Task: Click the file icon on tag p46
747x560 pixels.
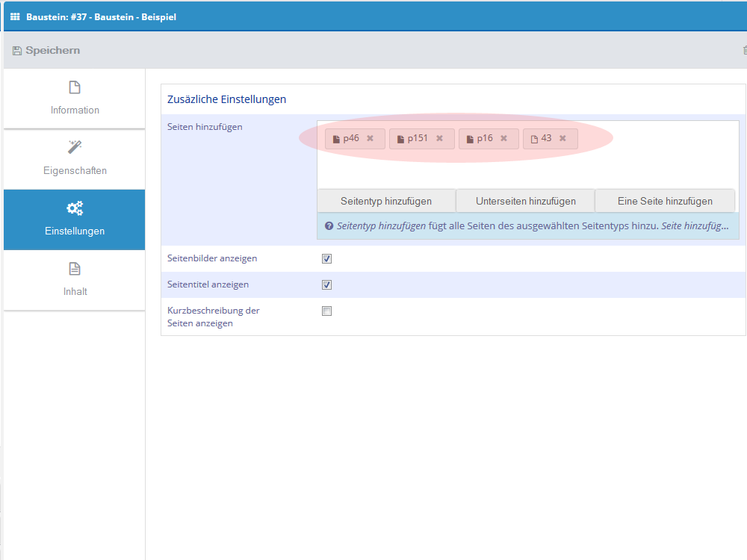Action: 336,139
